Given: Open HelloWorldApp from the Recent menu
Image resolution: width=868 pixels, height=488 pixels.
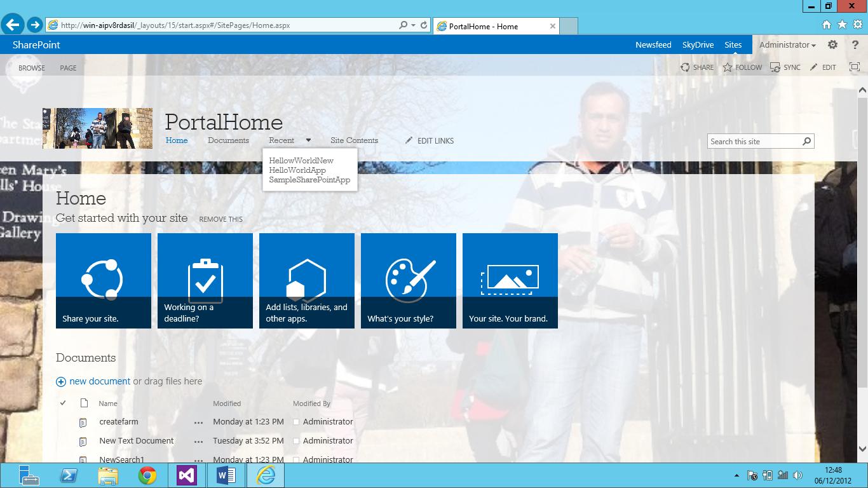Looking at the screenshot, I should [x=297, y=170].
